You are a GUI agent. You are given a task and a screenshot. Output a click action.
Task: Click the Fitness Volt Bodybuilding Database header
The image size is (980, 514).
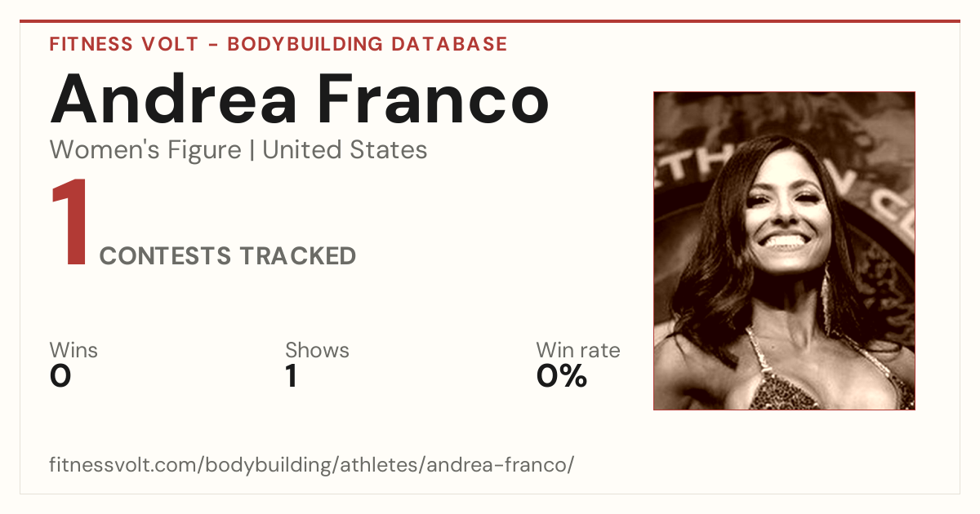point(278,44)
